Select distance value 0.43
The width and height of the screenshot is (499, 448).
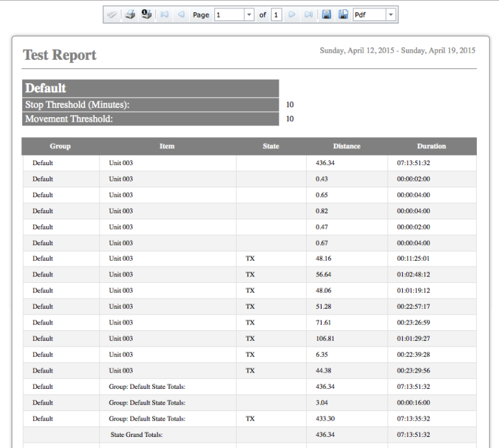click(322, 179)
